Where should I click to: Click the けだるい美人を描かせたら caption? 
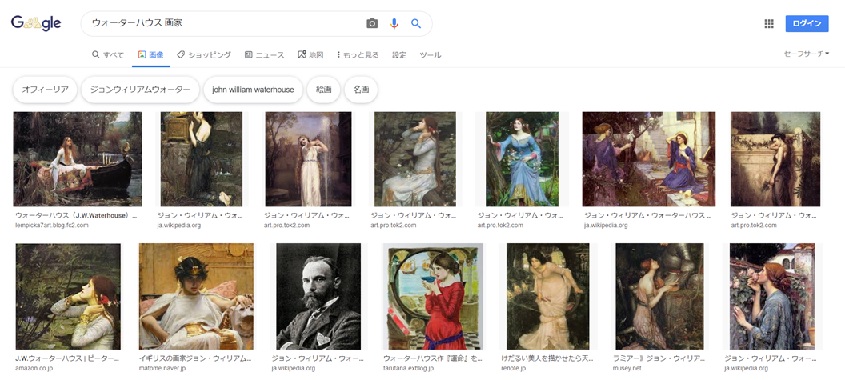(548, 358)
